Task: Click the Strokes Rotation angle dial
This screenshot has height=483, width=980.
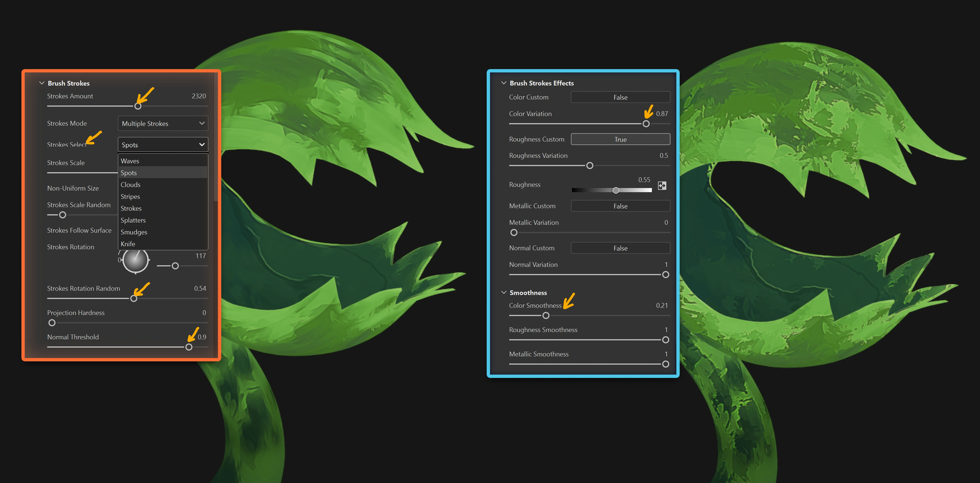Action: click(x=135, y=260)
